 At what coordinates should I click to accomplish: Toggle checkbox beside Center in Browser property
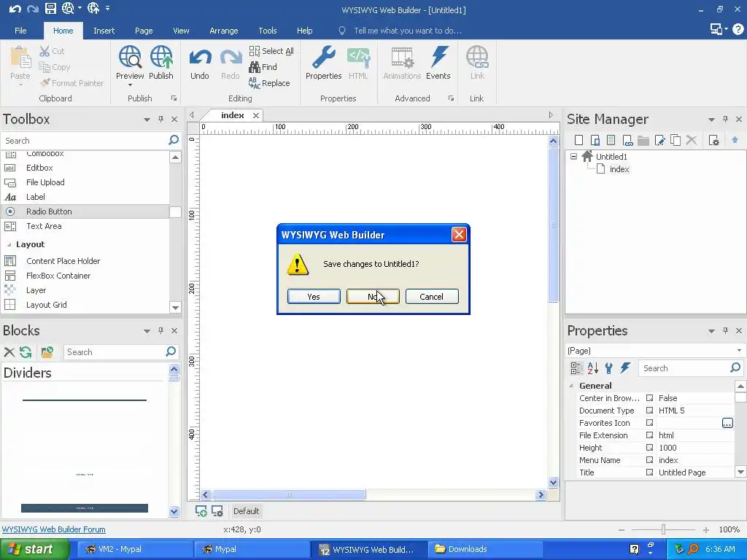click(x=649, y=398)
